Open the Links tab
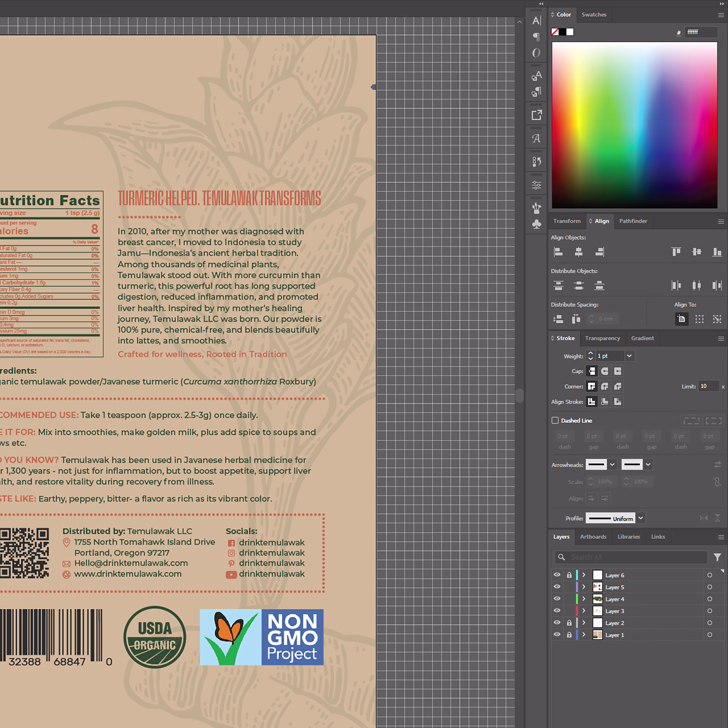 658,537
